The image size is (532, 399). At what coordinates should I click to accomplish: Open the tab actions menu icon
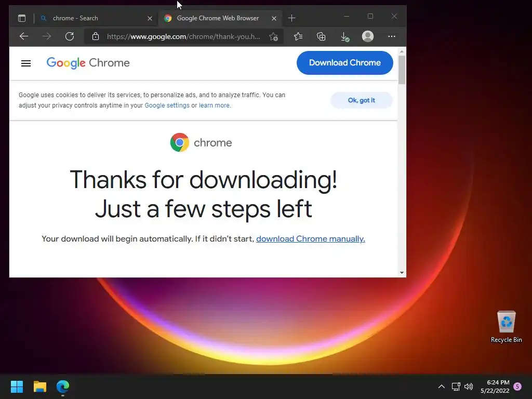coord(22,18)
